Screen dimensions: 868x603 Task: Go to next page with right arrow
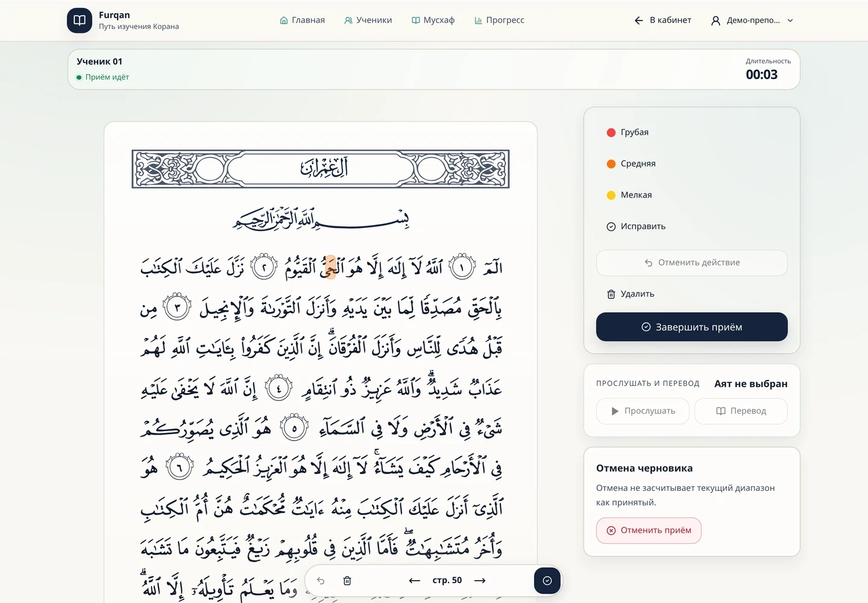pyautogui.click(x=480, y=581)
